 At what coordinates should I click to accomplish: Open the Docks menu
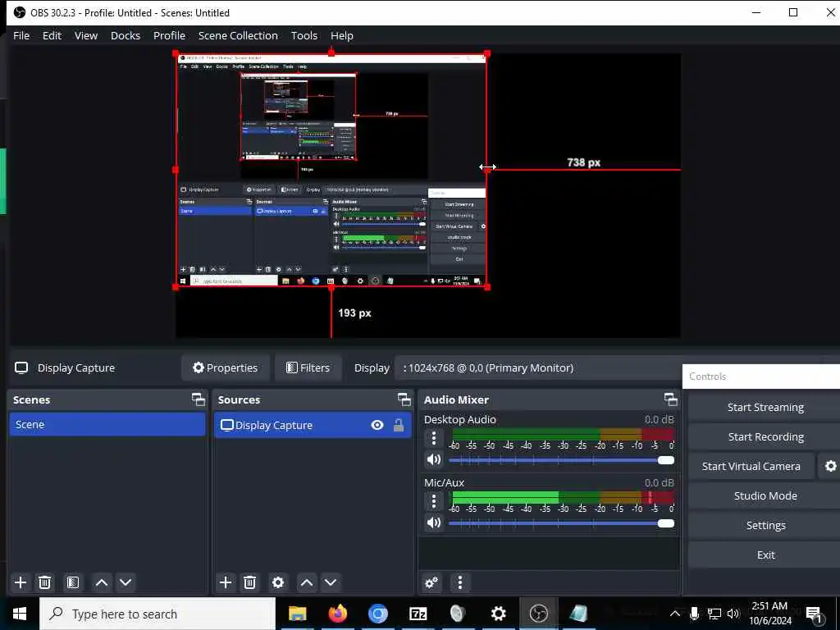pyautogui.click(x=126, y=35)
